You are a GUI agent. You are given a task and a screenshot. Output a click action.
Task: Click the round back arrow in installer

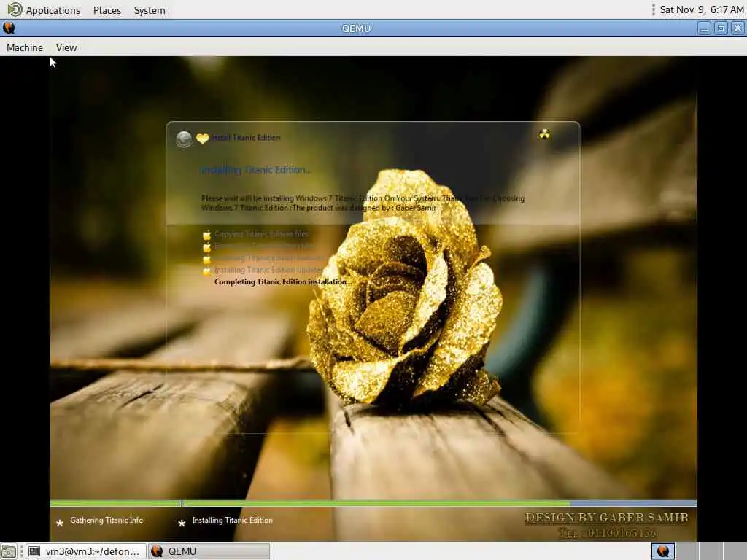click(x=184, y=139)
